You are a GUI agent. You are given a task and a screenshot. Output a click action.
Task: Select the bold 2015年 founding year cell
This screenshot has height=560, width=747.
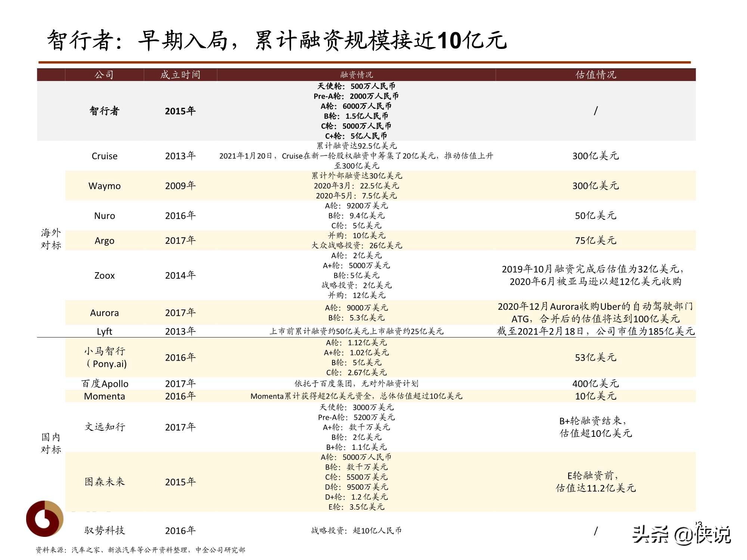pos(180,111)
